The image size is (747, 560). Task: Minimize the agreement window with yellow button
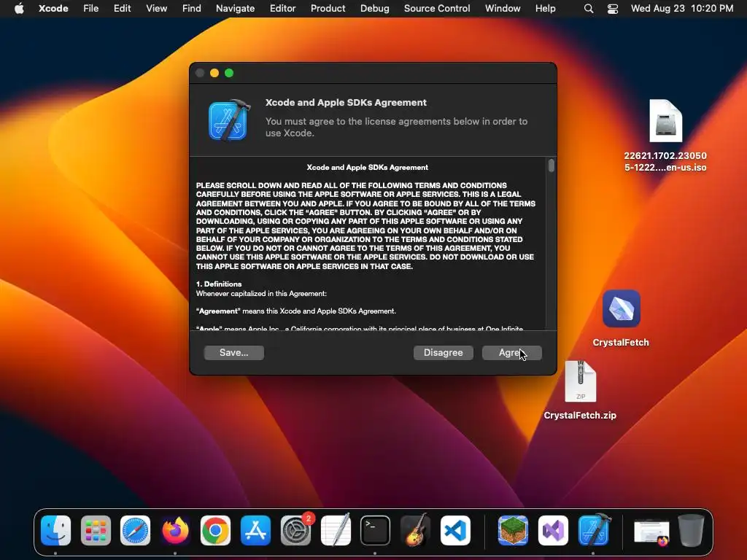[x=214, y=73]
